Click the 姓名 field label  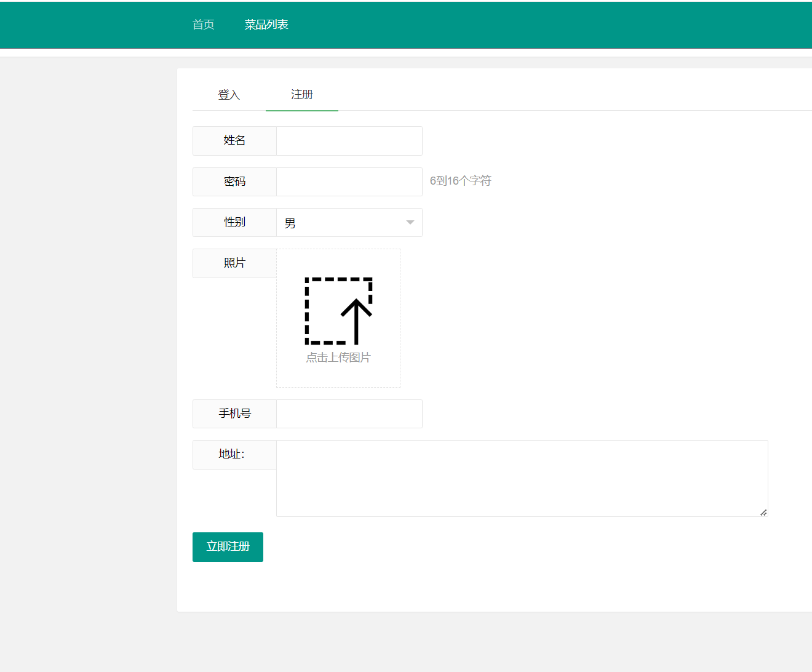[234, 141]
